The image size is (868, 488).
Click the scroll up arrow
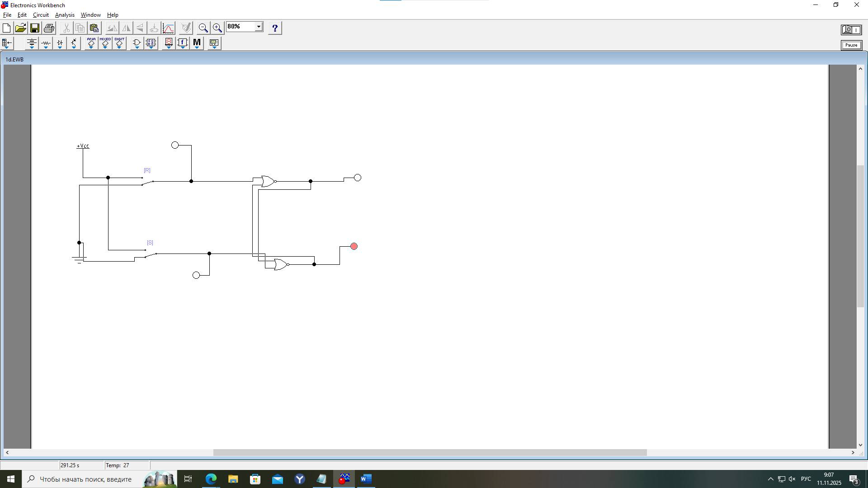pos(861,69)
